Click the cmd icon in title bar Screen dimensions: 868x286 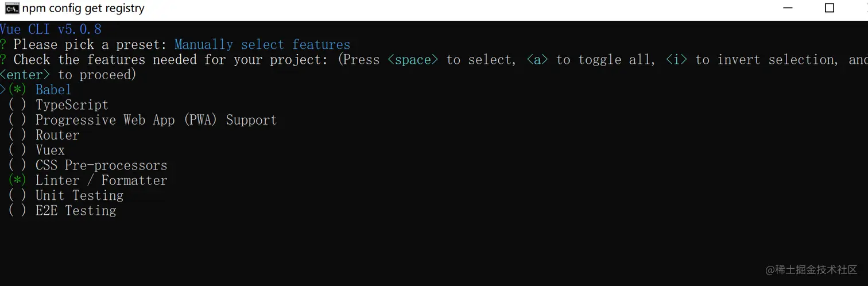pyautogui.click(x=11, y=8)
